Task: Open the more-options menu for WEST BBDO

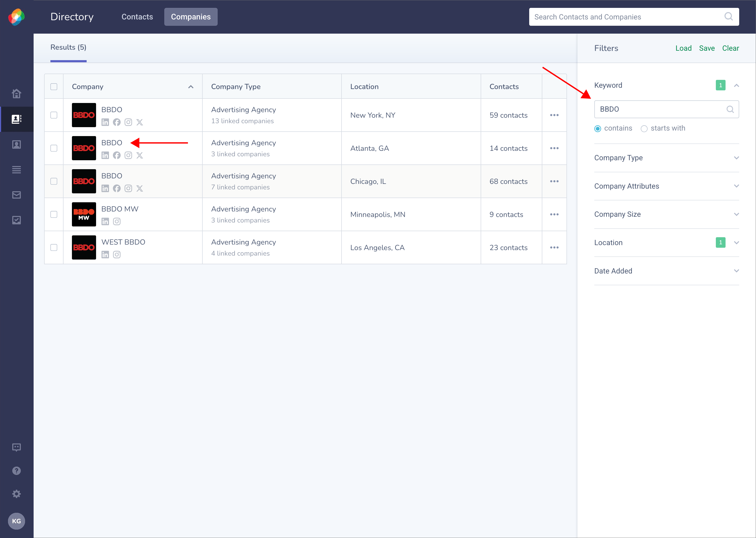Action: 554,248
